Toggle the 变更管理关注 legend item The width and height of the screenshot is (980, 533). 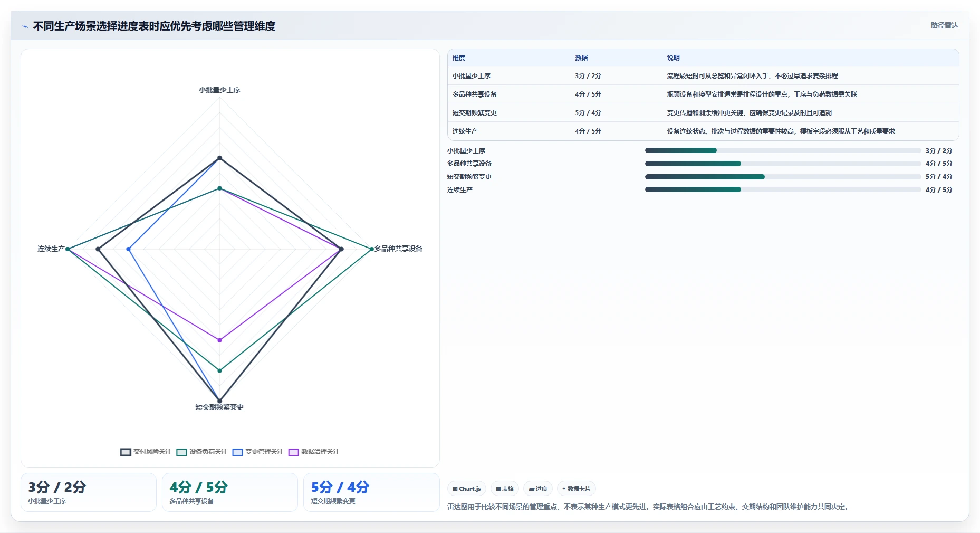[258, 452]
